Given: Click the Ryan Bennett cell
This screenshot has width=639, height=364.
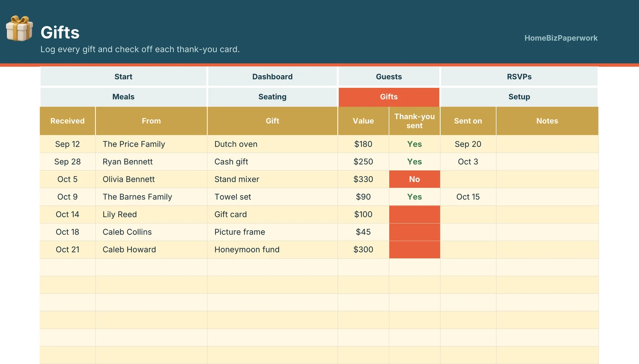Looking at the screenshot, I should pos(151,162).
